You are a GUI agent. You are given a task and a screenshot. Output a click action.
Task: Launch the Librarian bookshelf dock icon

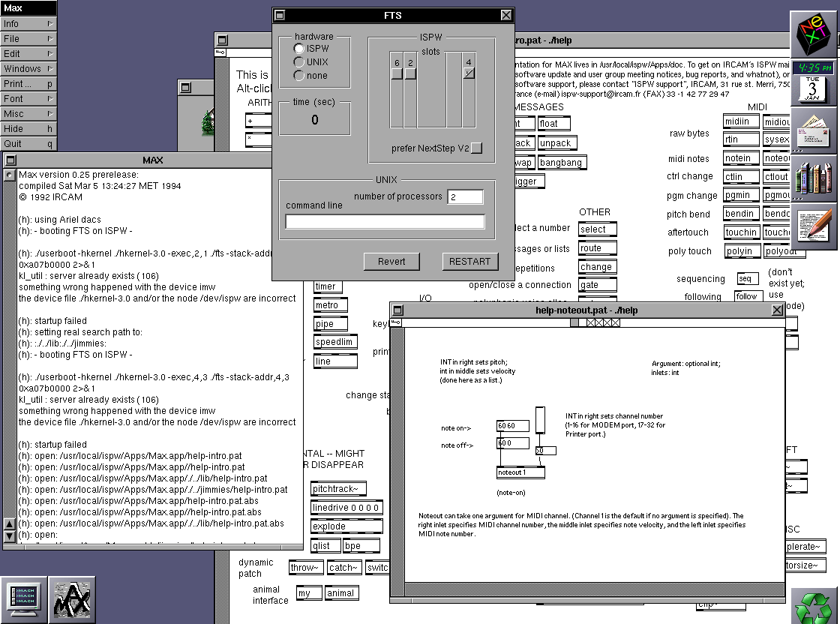pyautogui.click(x=814, y=178)
